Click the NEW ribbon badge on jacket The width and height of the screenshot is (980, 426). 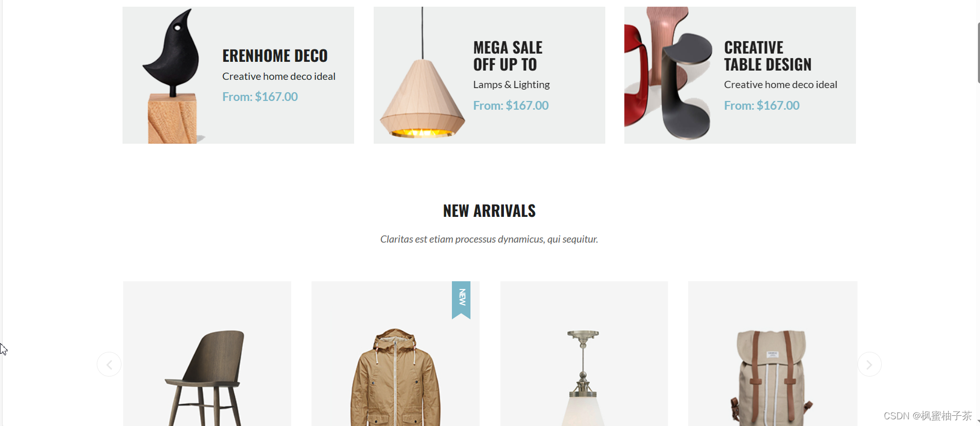(461, 300)
